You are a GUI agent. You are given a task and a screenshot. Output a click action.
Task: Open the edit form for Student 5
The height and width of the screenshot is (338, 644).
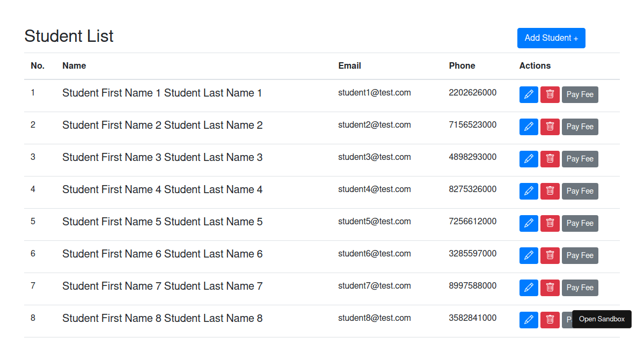click(x=529, y=223)
